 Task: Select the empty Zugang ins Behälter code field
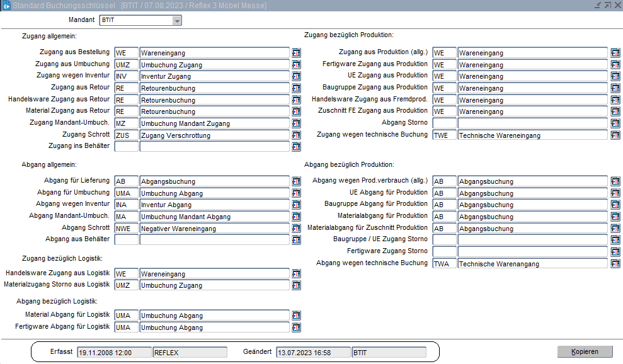pos(126,147)
